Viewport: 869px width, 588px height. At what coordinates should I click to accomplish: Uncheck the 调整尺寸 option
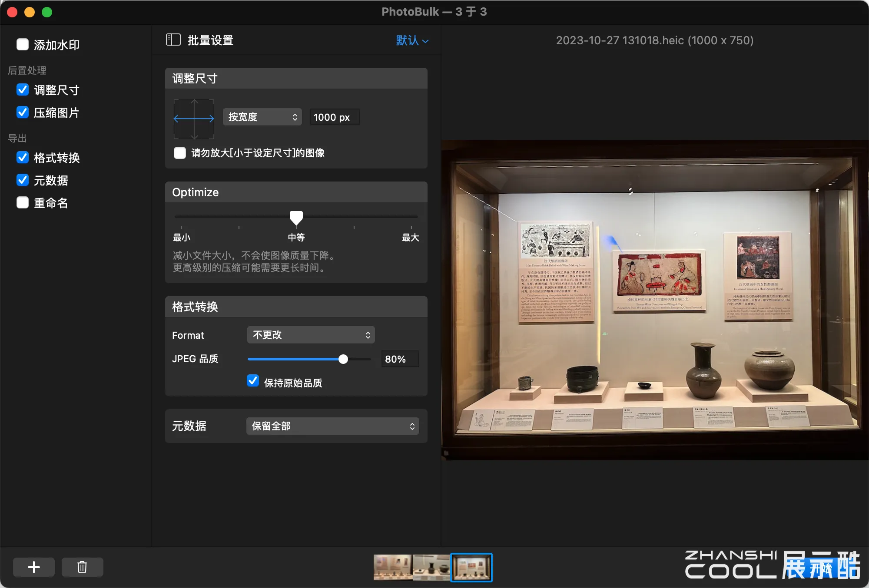[23, 90]
